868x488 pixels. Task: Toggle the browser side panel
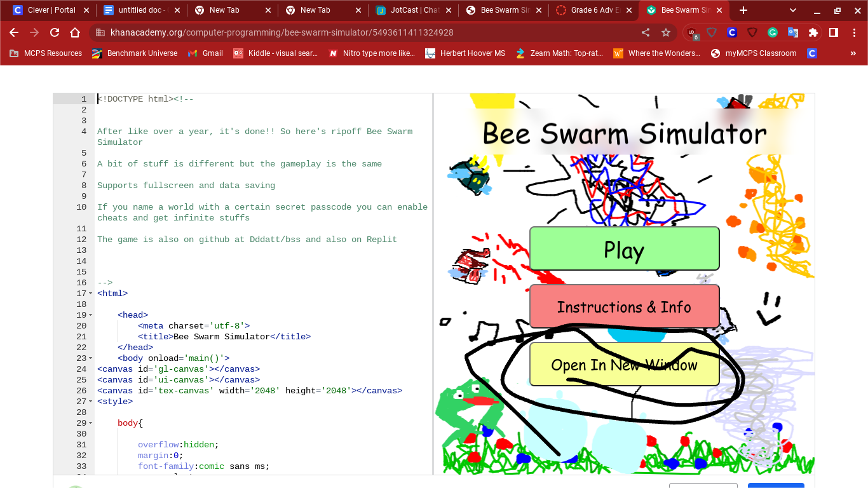point(834,32)
